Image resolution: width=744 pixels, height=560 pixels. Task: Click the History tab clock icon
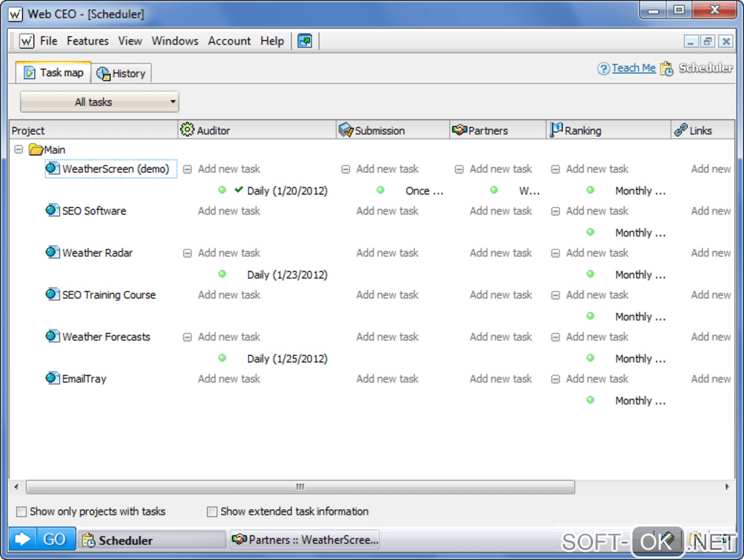pyautogui.click(x=104, y=74)
